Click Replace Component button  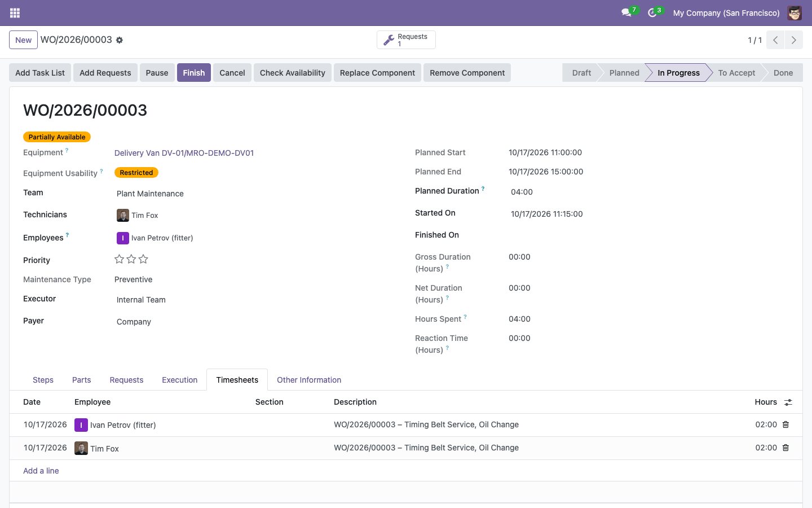click(x=377, y=73)
